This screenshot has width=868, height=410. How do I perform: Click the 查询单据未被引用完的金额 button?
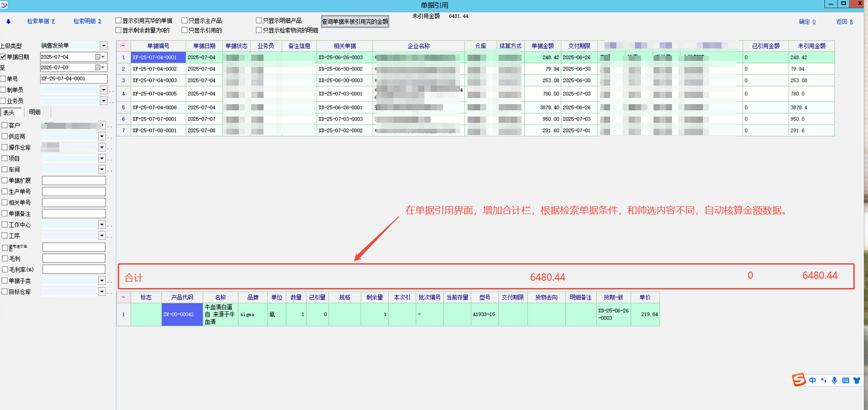pos(355,22)
